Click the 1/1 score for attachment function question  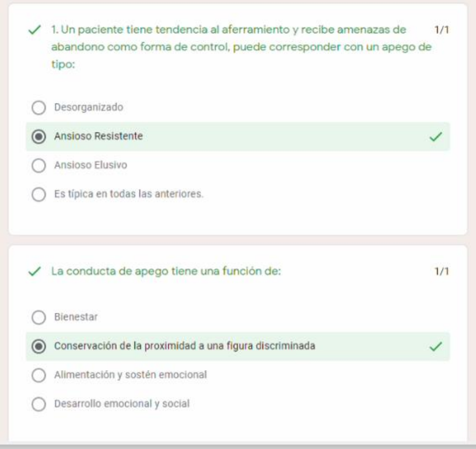click(x=441, y=272)
